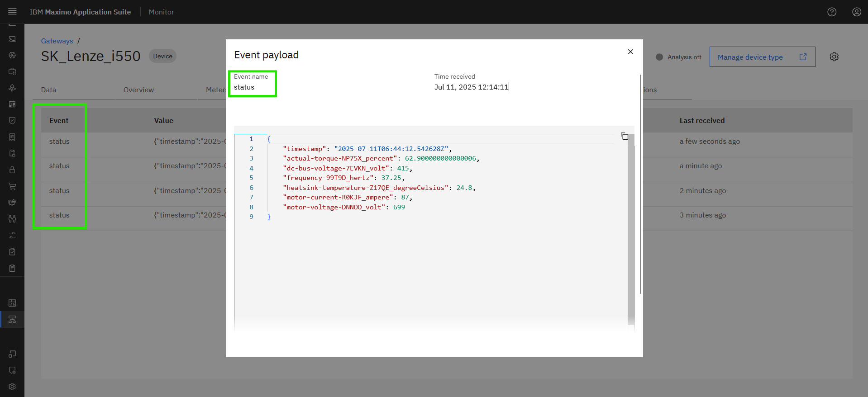Close the Event payload dialog
This screenshot has width=868, height=397.
(630, 52)
